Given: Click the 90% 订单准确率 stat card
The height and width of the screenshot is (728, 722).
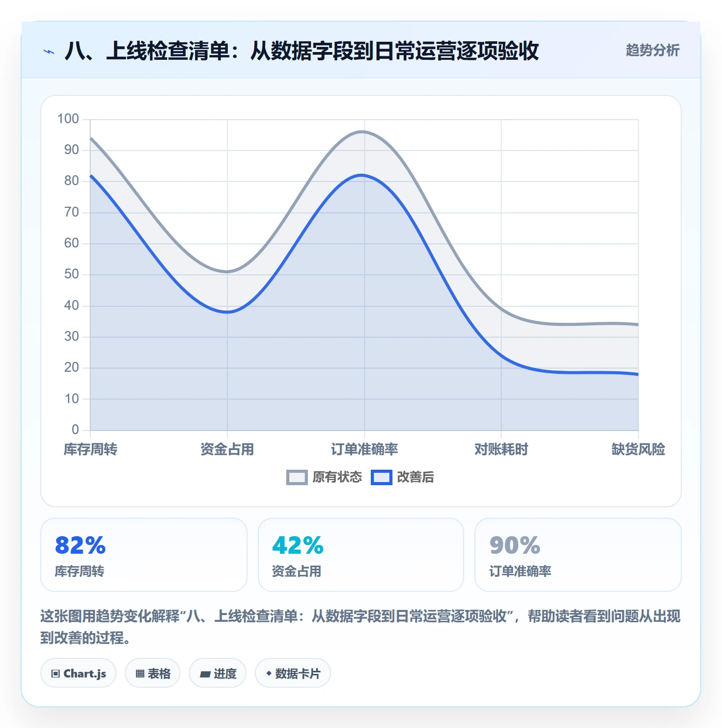Looking at the screenshot, I should [x=578, y=555].
